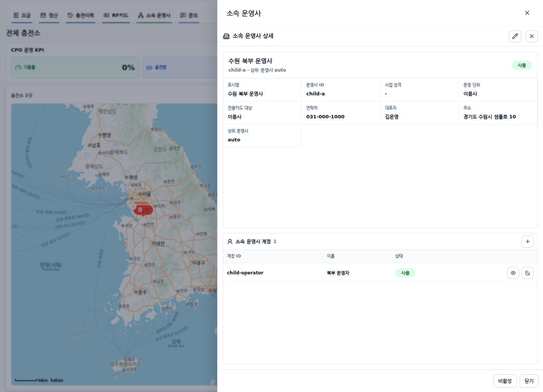Select the child-operator account ID
543x392 pixels.
click(245, 273)
